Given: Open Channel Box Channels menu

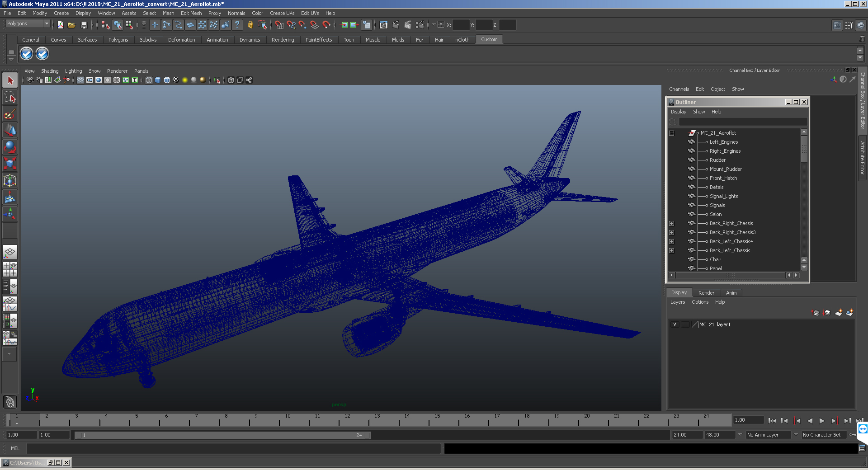Looking at the screenshot, I should pyautogui.click(x=679, y=89).
